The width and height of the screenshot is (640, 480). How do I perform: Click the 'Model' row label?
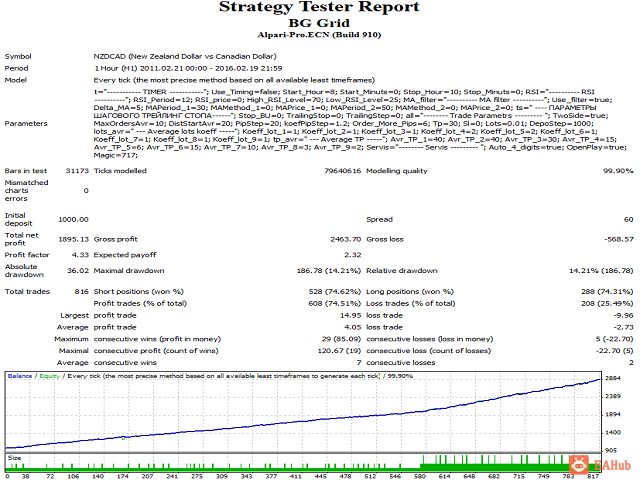click(16, 80)
